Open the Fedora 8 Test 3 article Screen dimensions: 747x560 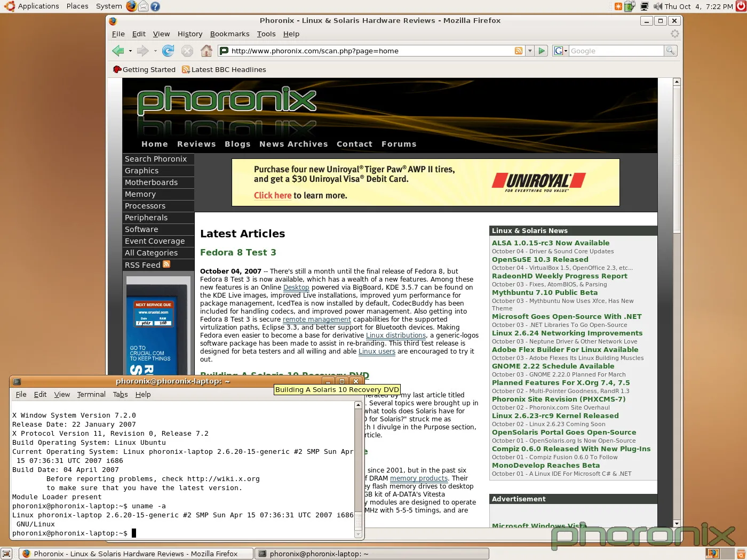click(238, 252)
